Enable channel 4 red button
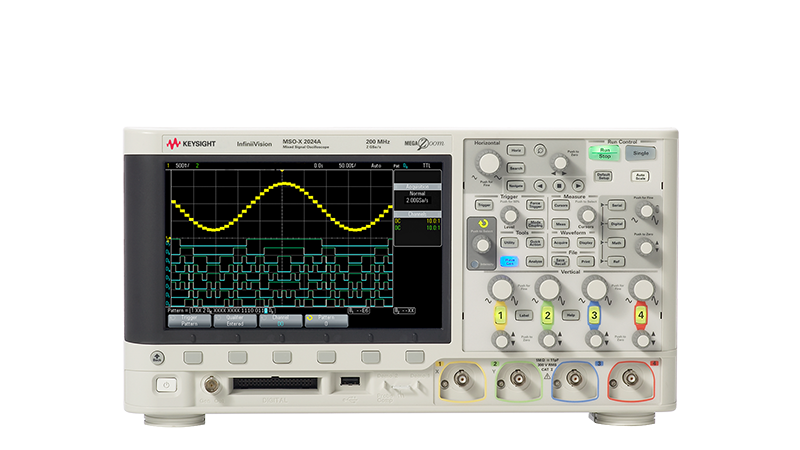Viewport: 800px width, 450px height. click(641, 316)
